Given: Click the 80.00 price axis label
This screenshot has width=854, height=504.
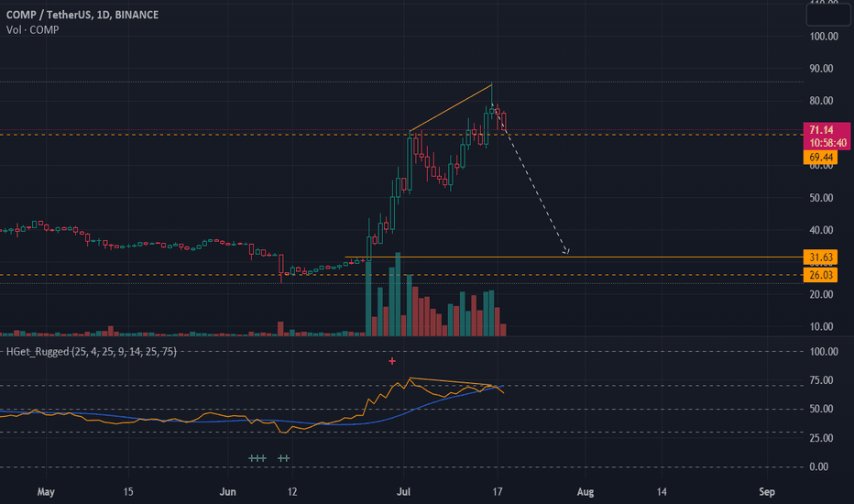Looking at the screenshot, I should pyautogui.click(x=821, y=101).
